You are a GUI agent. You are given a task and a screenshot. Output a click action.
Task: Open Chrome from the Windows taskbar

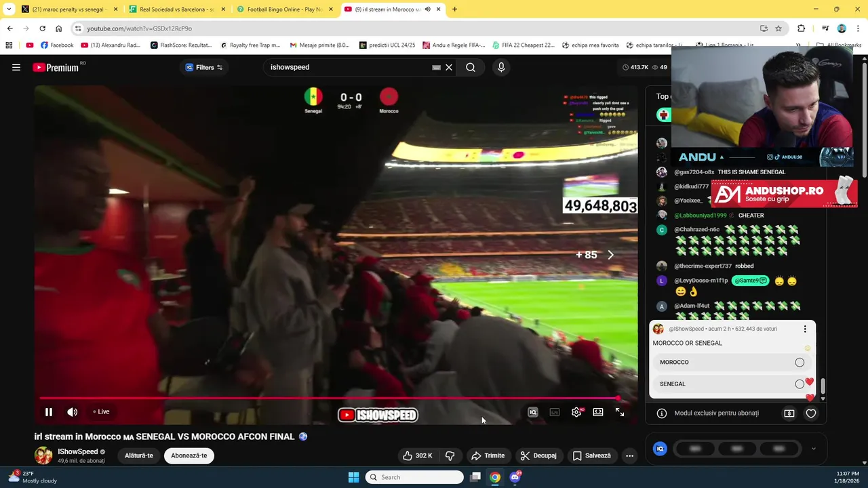(x=495, y=477)
